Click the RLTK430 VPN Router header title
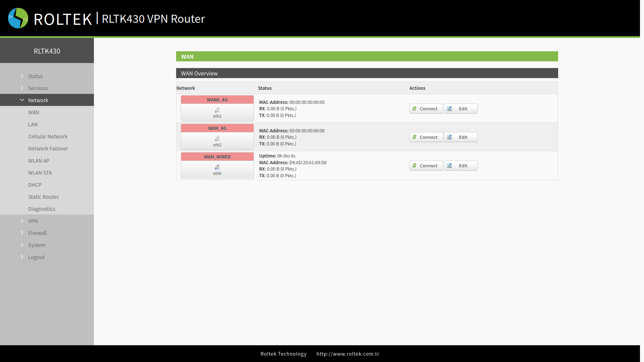644x362 pixels. 153,19
